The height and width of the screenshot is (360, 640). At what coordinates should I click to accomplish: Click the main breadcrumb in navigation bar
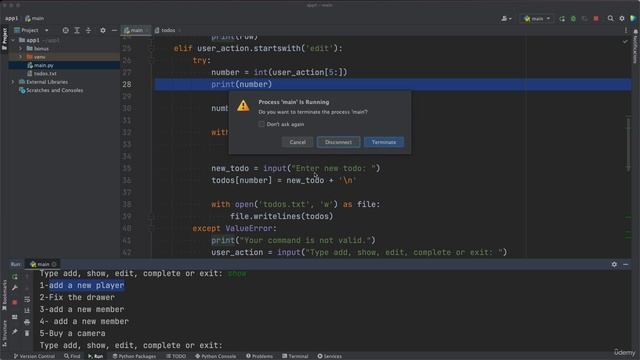click(35, 18)
